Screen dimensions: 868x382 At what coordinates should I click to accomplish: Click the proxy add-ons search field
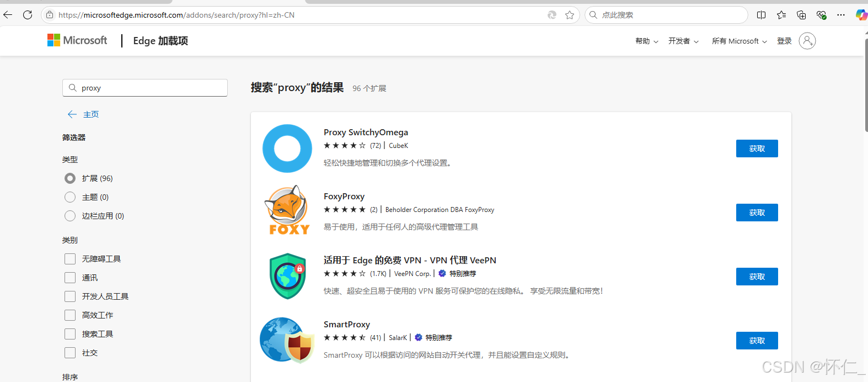(145, 88)
